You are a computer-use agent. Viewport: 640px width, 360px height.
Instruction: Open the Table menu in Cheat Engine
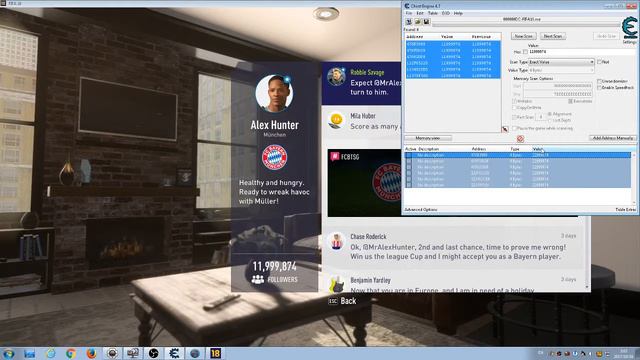point(432,13)
